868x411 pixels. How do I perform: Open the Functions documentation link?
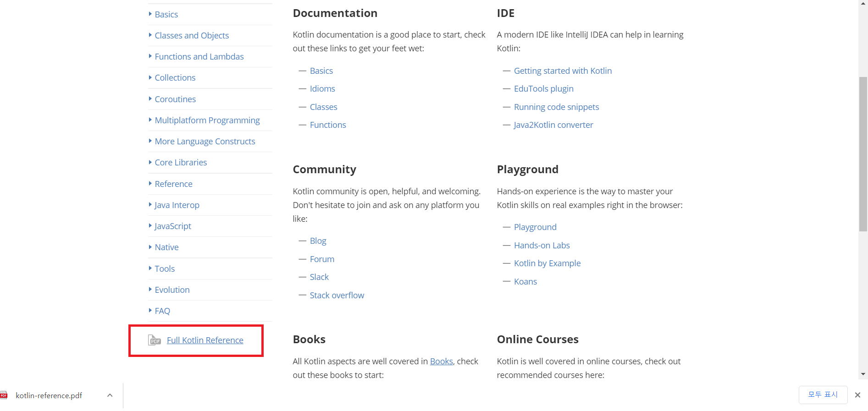tap(328, 125)
